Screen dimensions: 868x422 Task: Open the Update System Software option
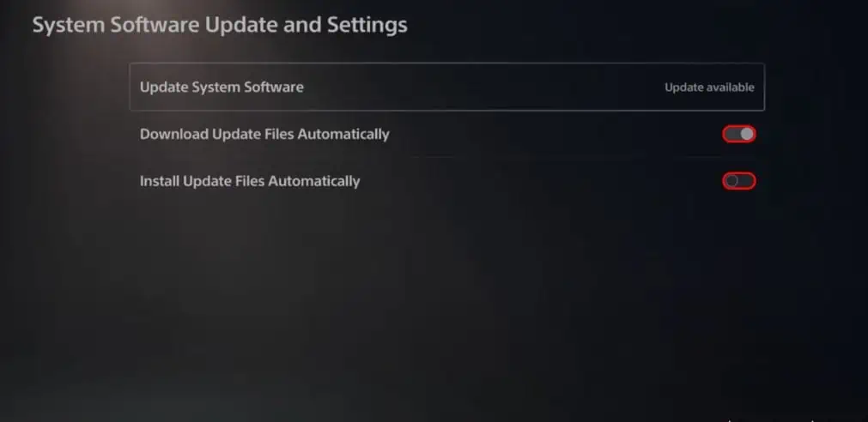tap(446, 87)
